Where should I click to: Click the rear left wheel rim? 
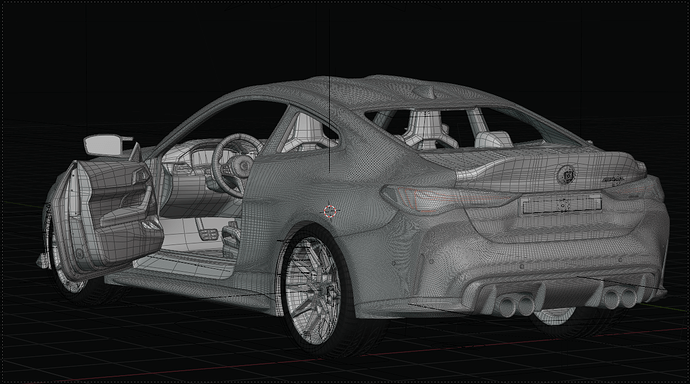click(x=312, y=289)
